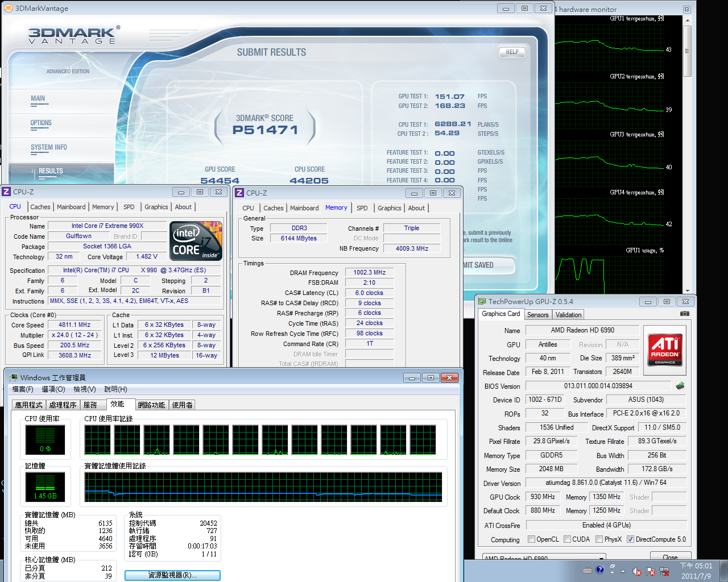The image size is (728, 582).
Task: Enable the PhysX checkbox
Action: [599, 539]
